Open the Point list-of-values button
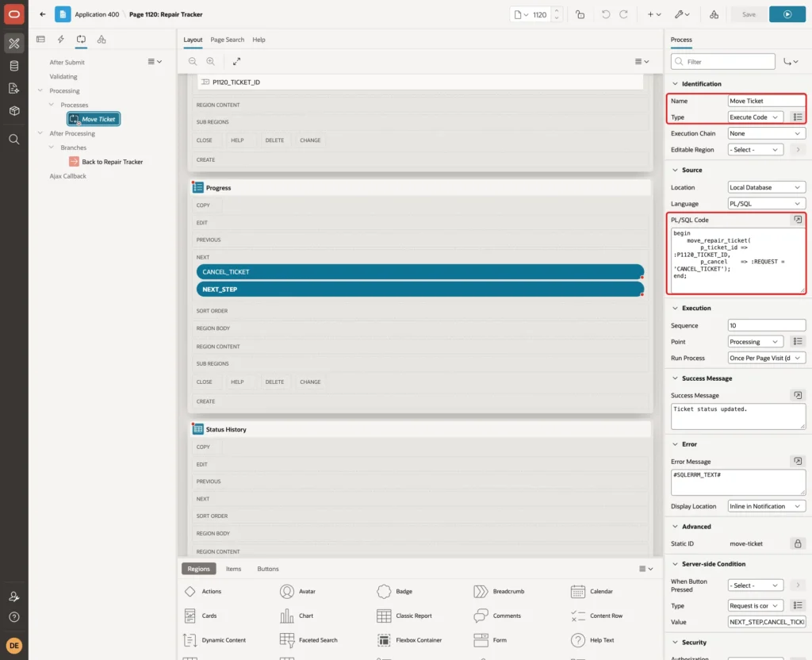The image size is (812, 660). [798, 341]
